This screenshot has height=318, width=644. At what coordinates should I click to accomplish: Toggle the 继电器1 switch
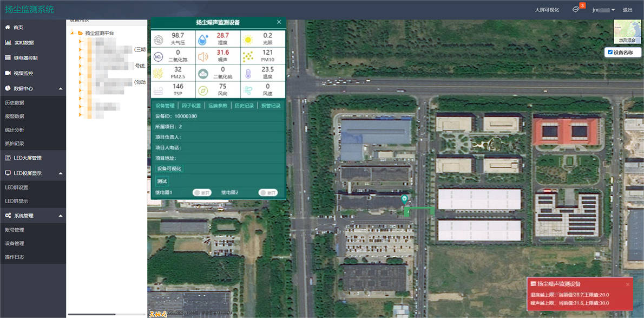(x=202, y=193)
